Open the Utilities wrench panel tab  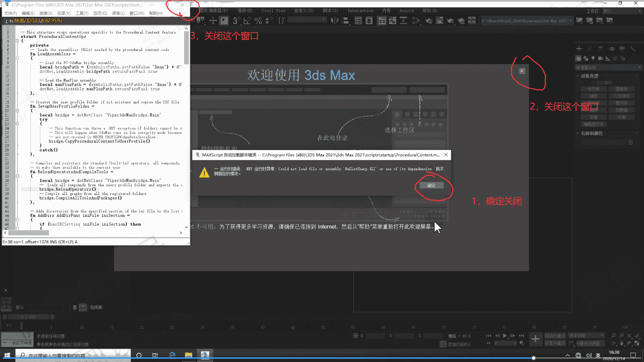click(x=633, y=49)
